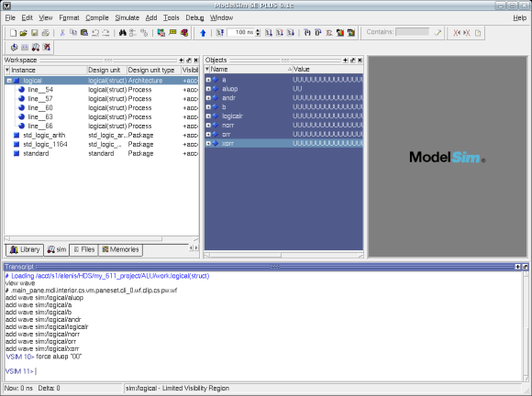Open the Workspace column options dropdown arrow
532x396 pixels.
[x=7, y=70]
